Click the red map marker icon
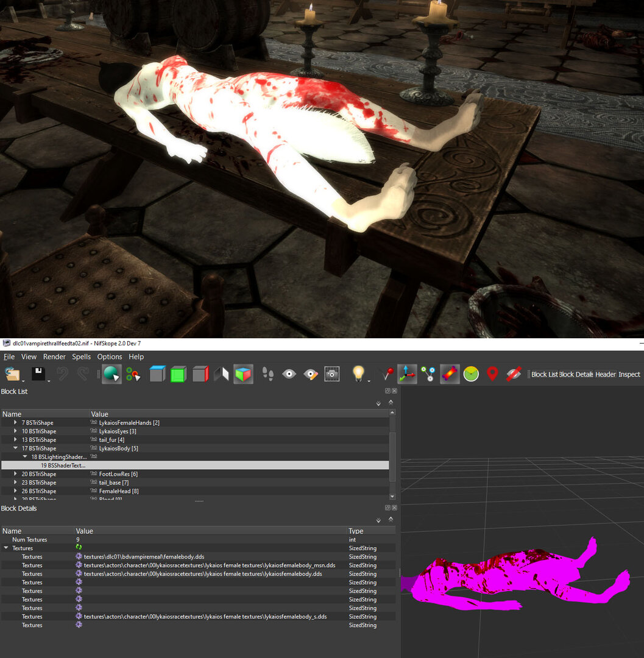The image size is (644, 658). click(492, 374)
